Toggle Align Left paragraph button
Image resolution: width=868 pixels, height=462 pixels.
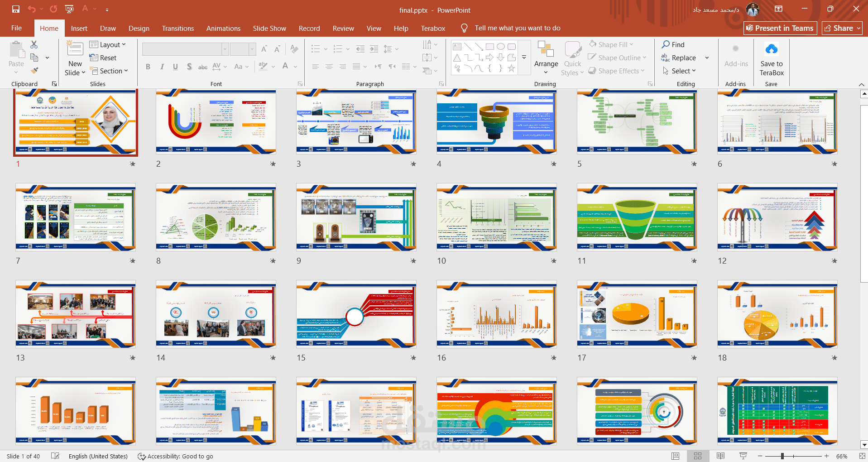click(x=316, y=67)
